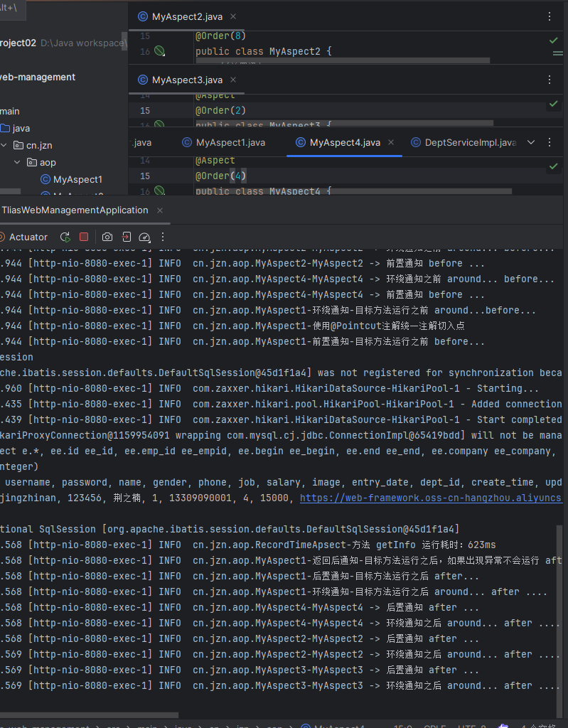Image resolution: width=568 pixels, height=728 pixels.
Task: Click the java folder icon in the project tree
Action: coord(5,128)
